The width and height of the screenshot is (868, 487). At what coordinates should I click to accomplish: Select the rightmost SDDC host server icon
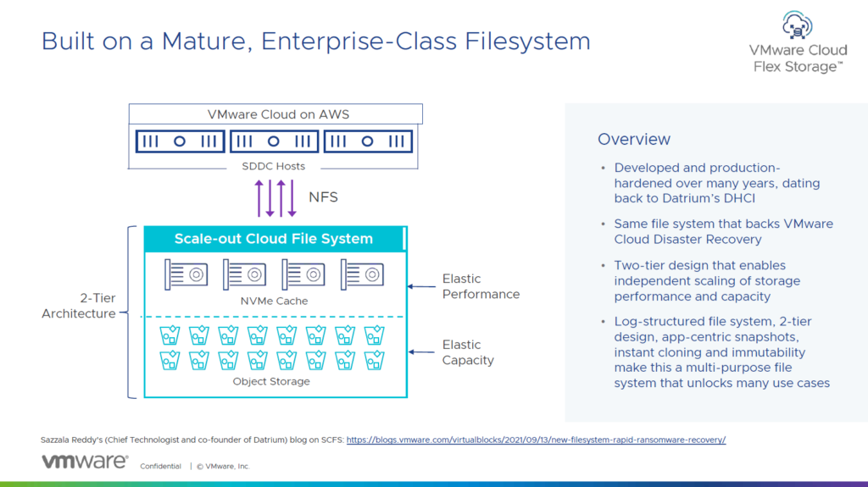coord(368,141)
